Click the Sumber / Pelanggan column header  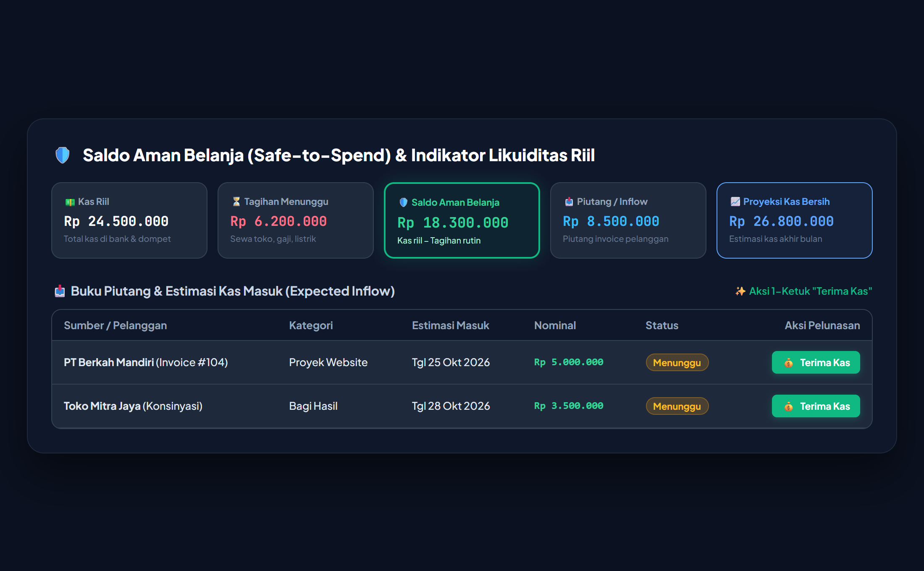point(115,325)
